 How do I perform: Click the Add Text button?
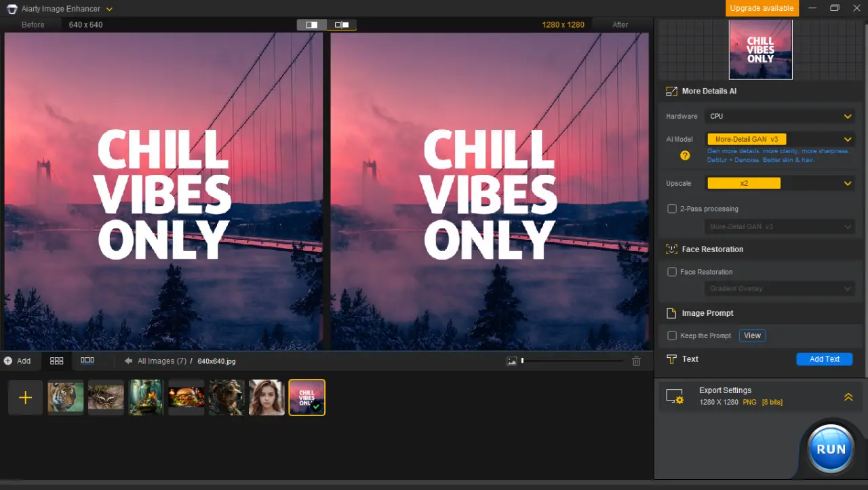click(825, 359)
